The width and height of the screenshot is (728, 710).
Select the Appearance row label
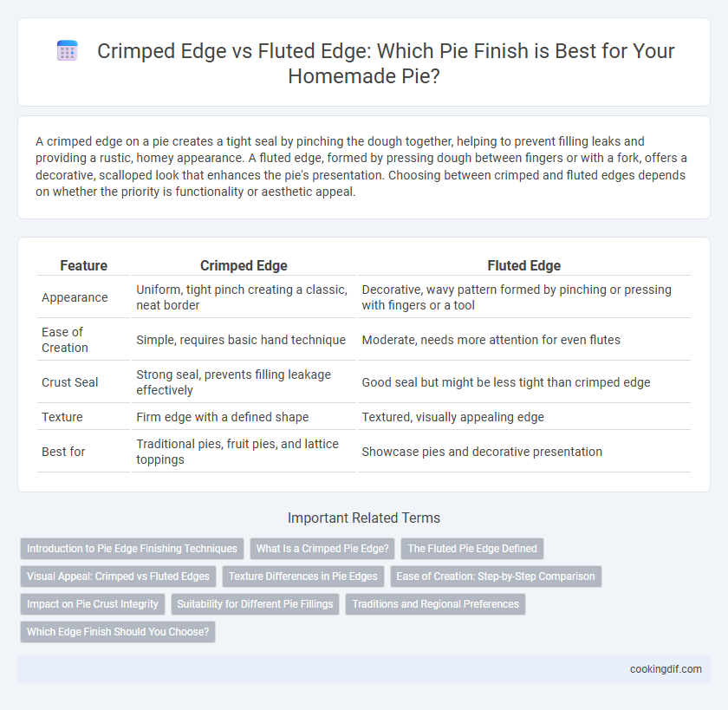point(75,297)
